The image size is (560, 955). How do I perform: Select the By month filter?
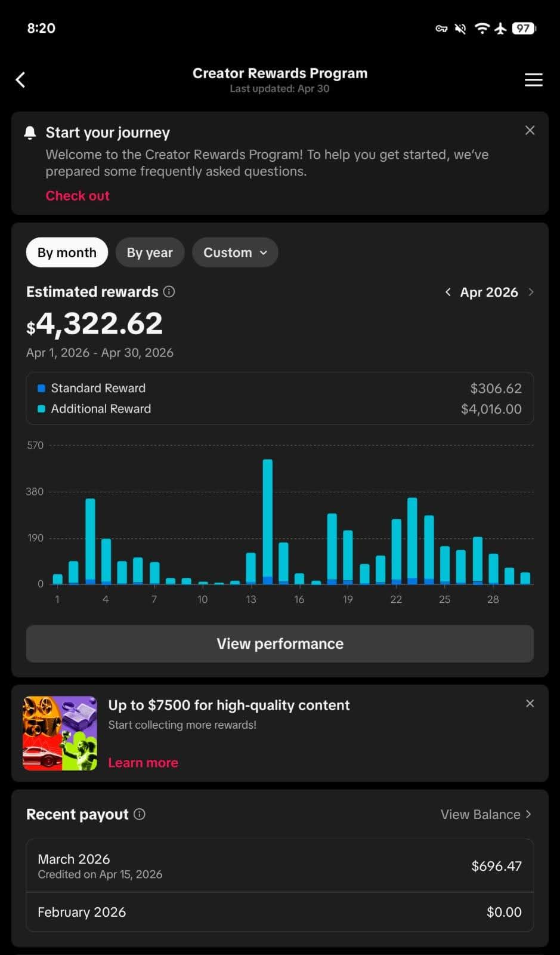tap(67, 252)
